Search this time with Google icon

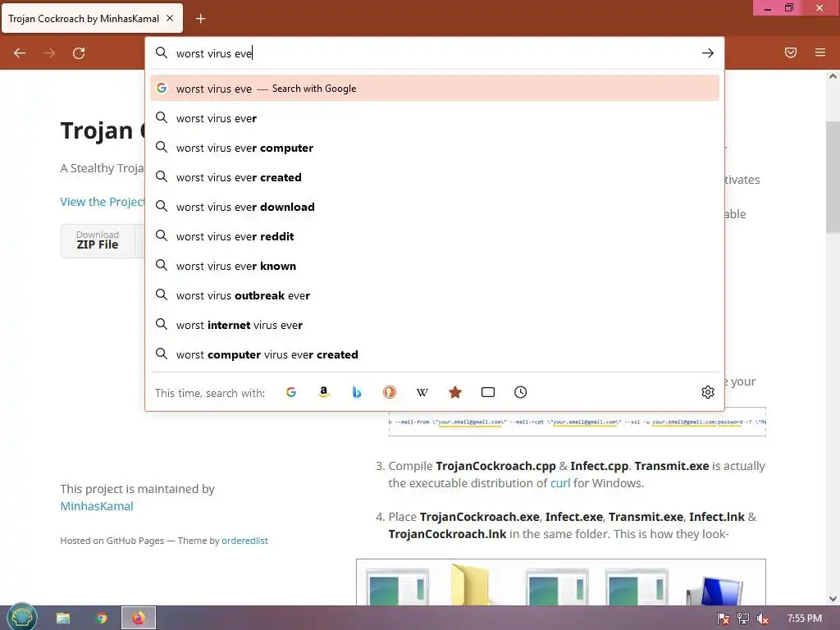291,392
